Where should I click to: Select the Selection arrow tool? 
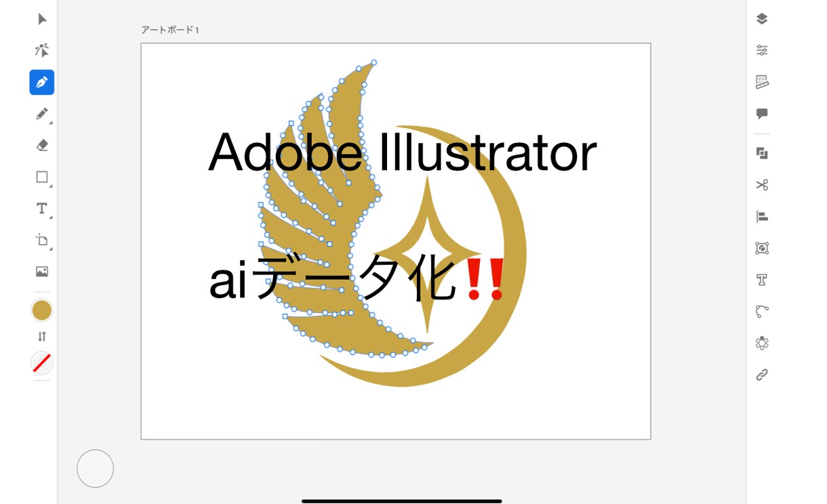(42, 19)
